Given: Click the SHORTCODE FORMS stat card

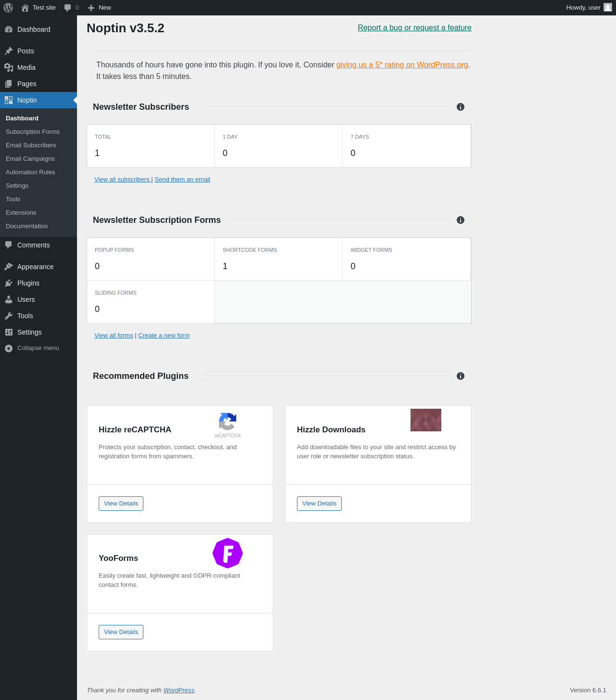Looking at the screenshot, I should pyautogui.click(x=279, y=259).
